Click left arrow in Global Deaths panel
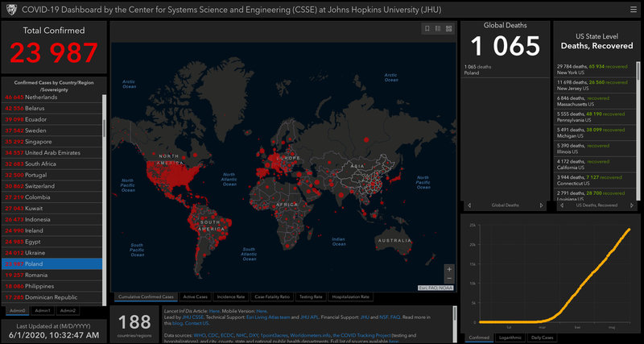 [x=469, y=205]
